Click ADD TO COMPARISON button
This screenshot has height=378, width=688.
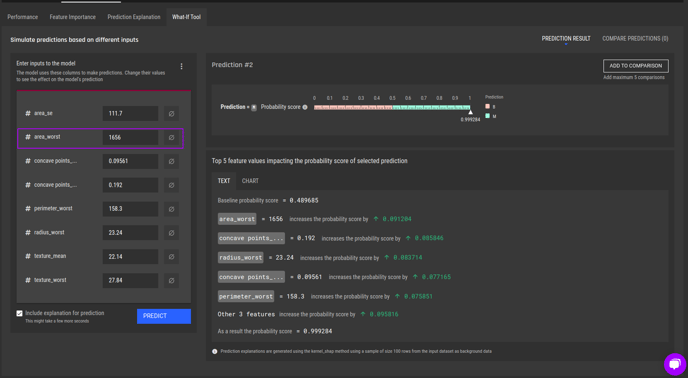(x=636, y=66)
